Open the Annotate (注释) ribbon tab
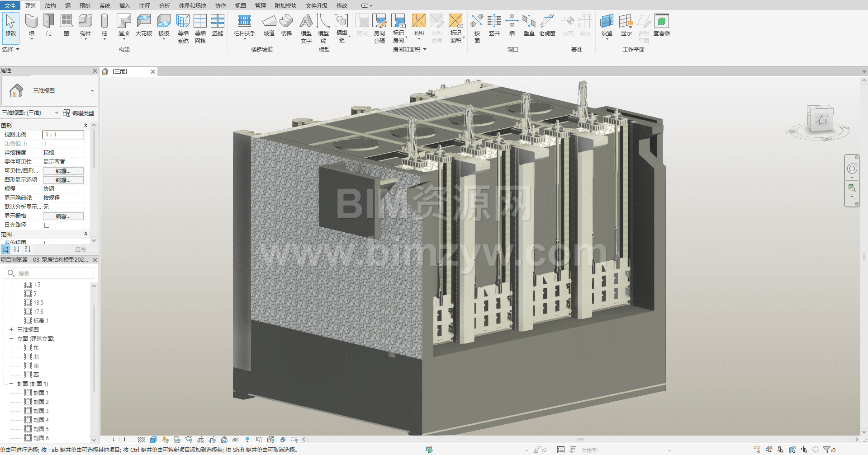Viewport: 868px width, 455px height. (144, 5)
